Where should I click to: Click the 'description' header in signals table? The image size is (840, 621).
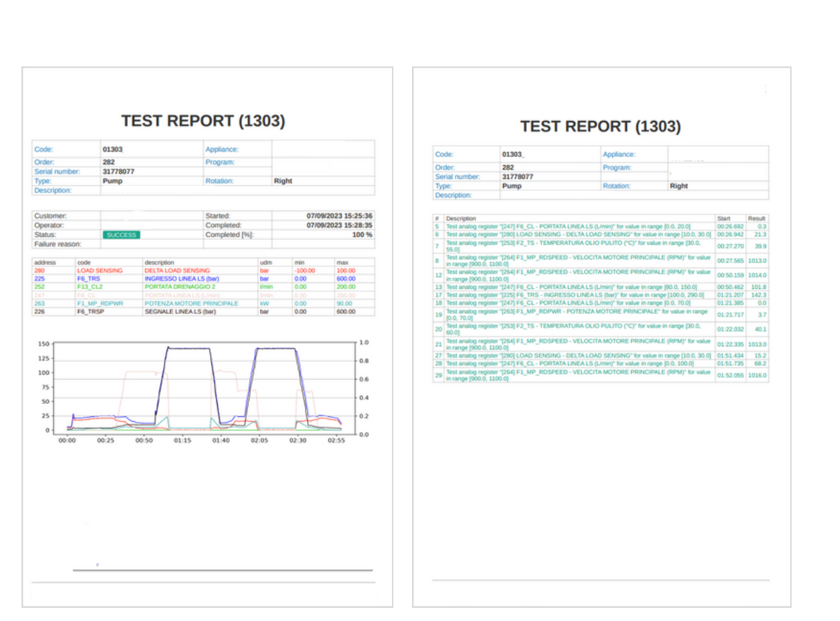coord(160,263)
